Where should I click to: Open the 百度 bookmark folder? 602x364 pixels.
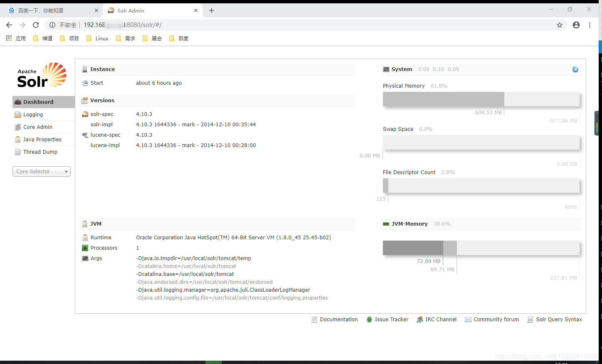point(179,38)
